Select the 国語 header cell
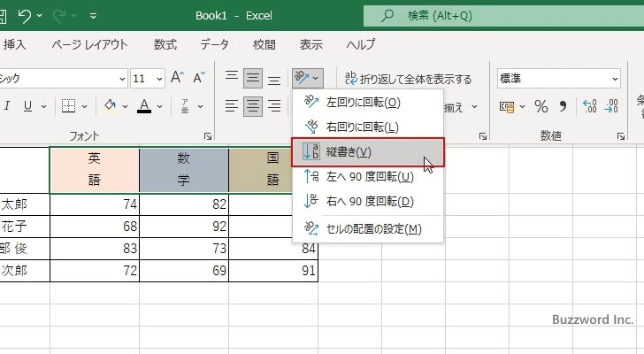644x354 pixels. click(x=260, y=170)
